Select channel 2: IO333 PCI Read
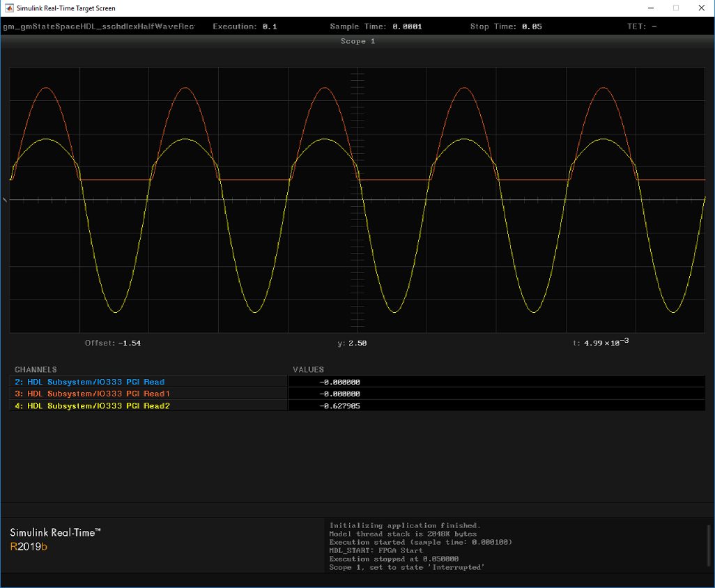 click(x=89, y=382)
